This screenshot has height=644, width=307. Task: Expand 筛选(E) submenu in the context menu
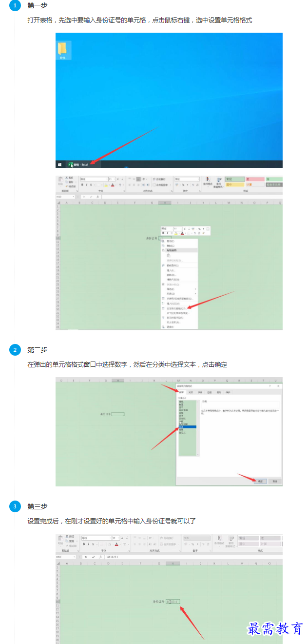point(179,289)
